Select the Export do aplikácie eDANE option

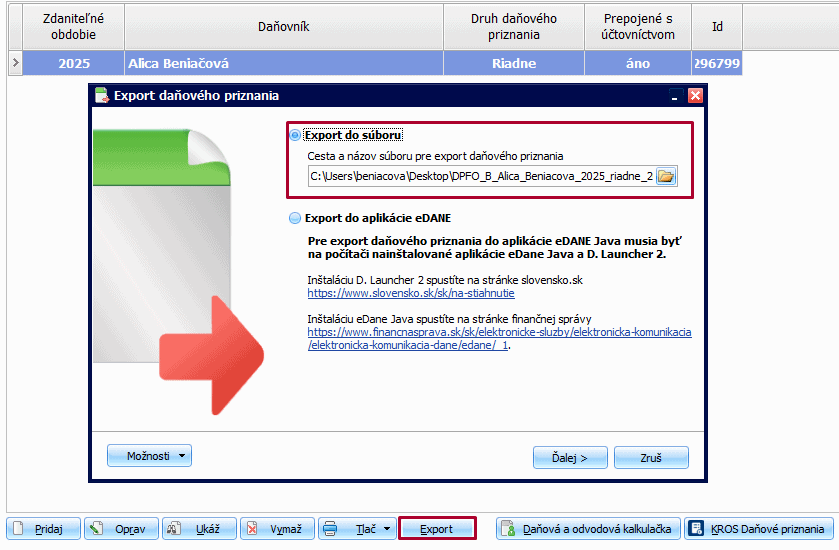click(294, 218)
